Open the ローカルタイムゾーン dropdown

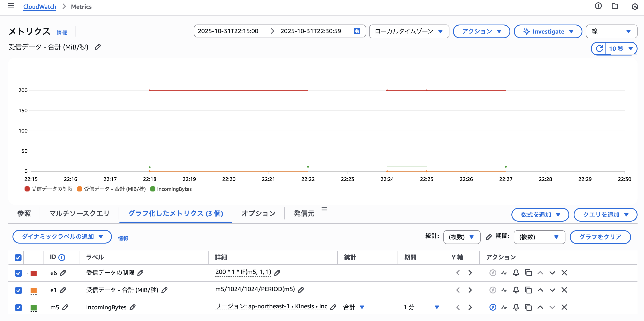tap(409, 31)
